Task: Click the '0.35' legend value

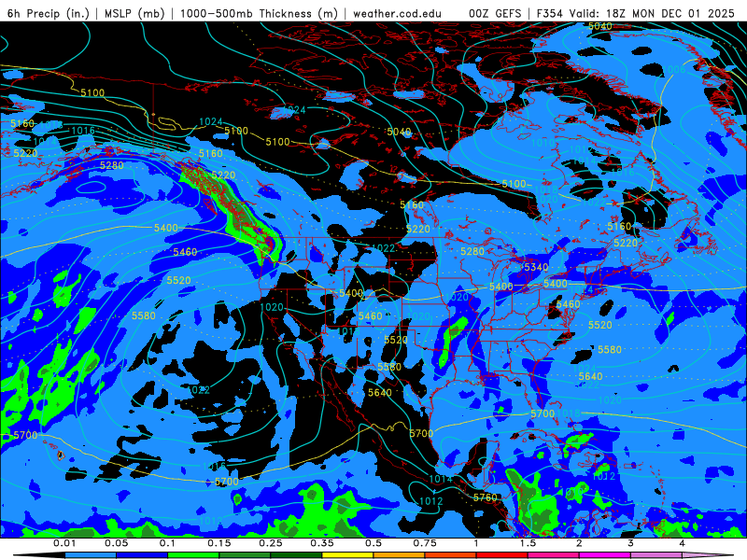Action: tap(322, 543)
